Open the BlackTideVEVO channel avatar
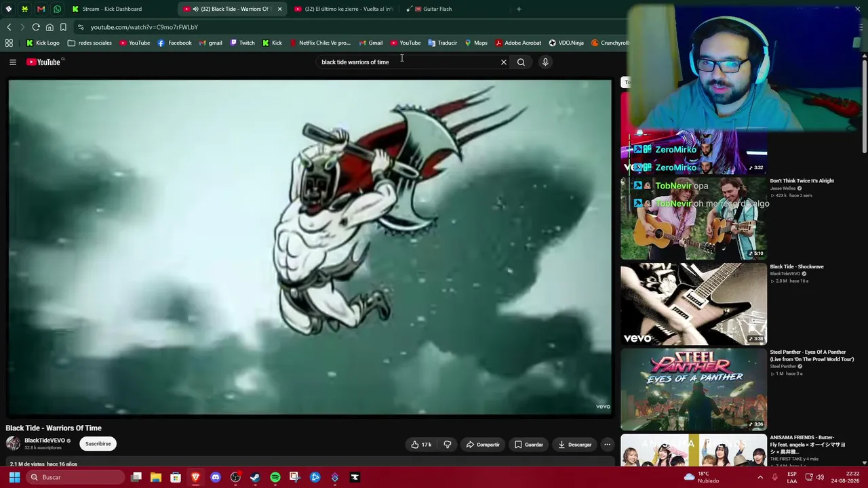This screenshot has height=488, width=868. pyautogui.click(x=13, y=444)
